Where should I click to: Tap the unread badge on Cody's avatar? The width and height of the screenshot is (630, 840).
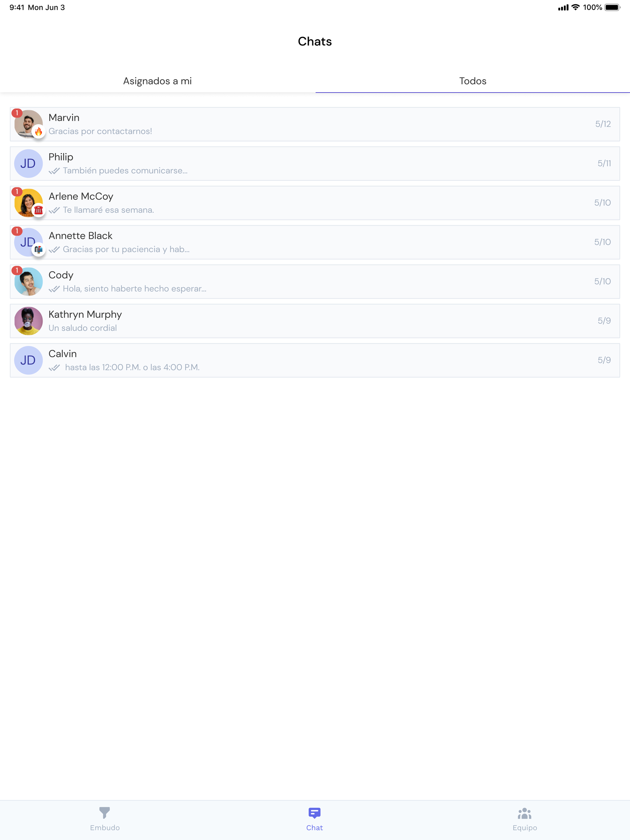pyautogui.click(x=17, y=270)
